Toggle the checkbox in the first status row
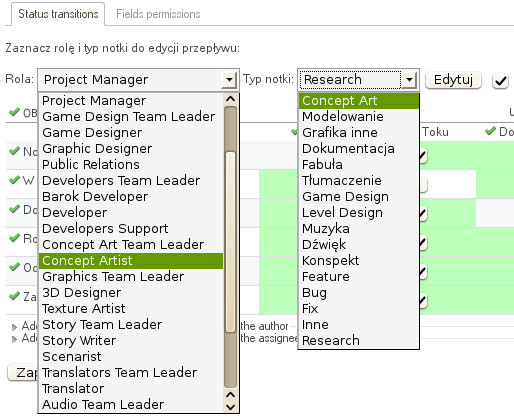Screen dimensions: 514x418 click(423, 156)
